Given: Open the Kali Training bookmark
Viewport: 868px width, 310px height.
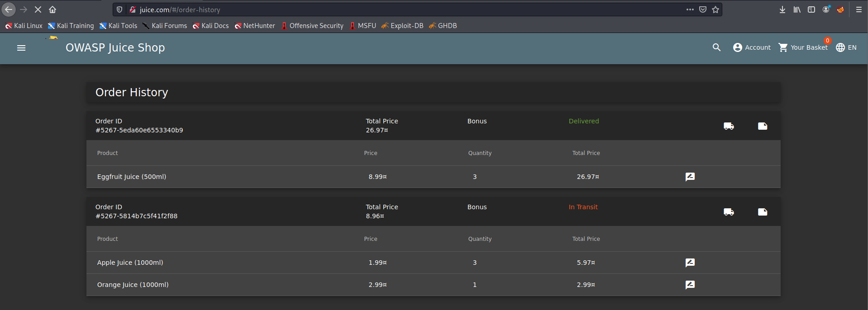Looking at the screenshot, I should click(x=71, y=26).
